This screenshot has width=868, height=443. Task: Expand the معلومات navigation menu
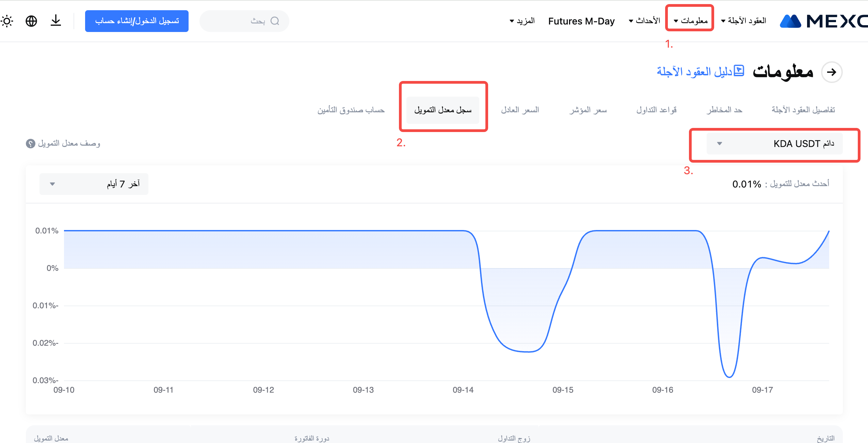coord(690,21)
